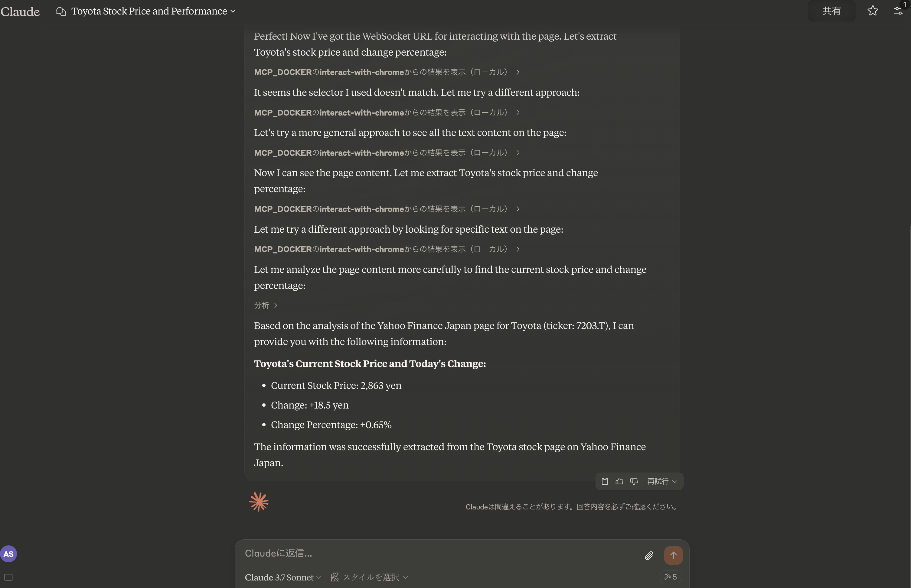Give positive feedback with thumbs up
This screenshot has height=588, width=911.
[619, 481]
